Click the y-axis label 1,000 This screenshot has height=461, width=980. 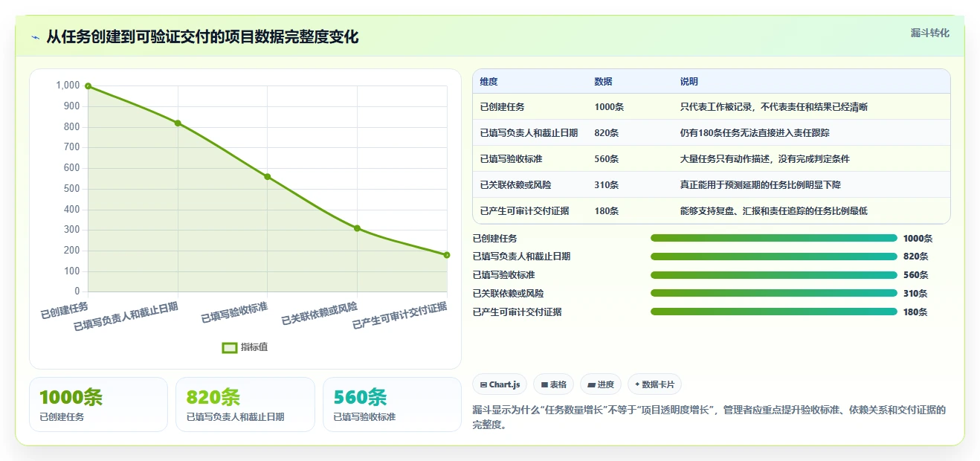point(68,86)
